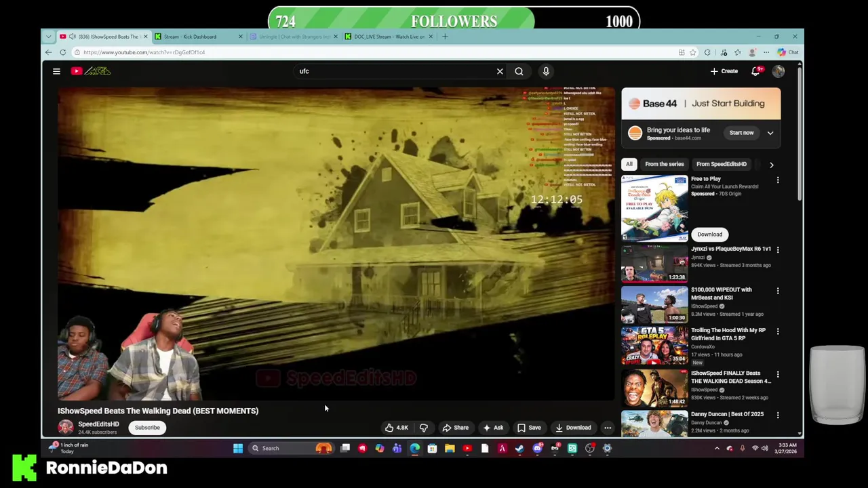Open menu for the Free to Play ad

point(778,180)
